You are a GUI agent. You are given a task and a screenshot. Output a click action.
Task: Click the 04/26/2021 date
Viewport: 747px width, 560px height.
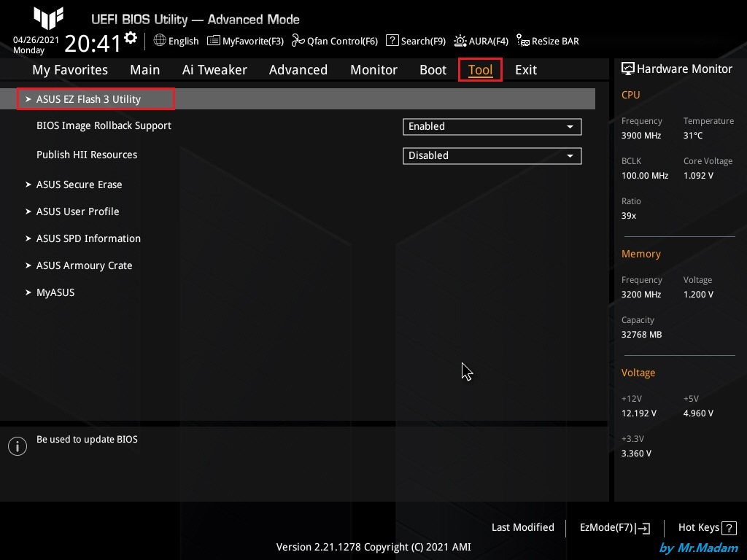36,40
